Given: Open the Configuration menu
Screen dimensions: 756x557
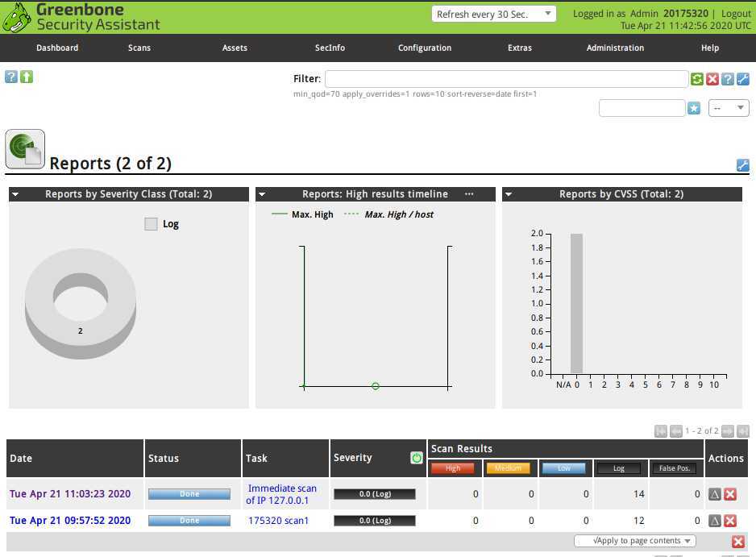Looking at the screenshot, I should (x=425, y=48).
